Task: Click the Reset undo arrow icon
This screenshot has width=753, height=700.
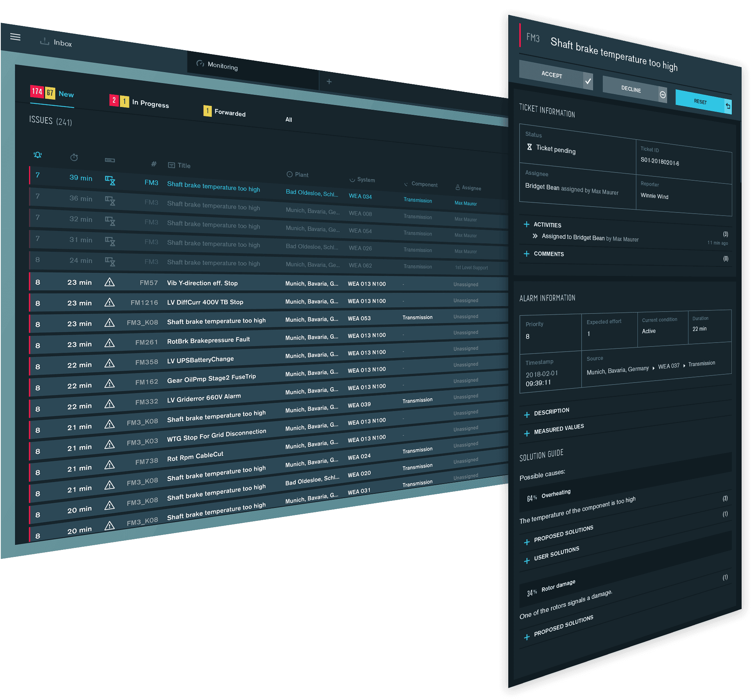Action: click(x=728, y=106)
